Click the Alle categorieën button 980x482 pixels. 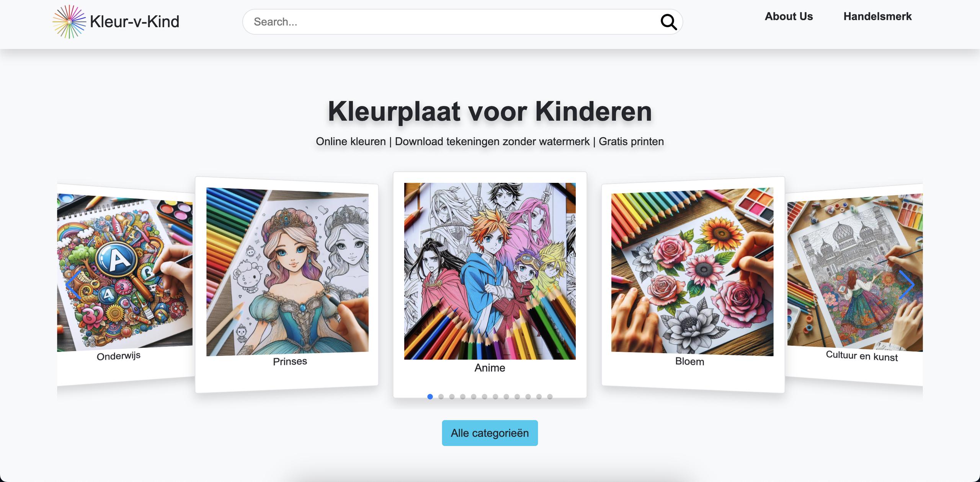[490, 433]
